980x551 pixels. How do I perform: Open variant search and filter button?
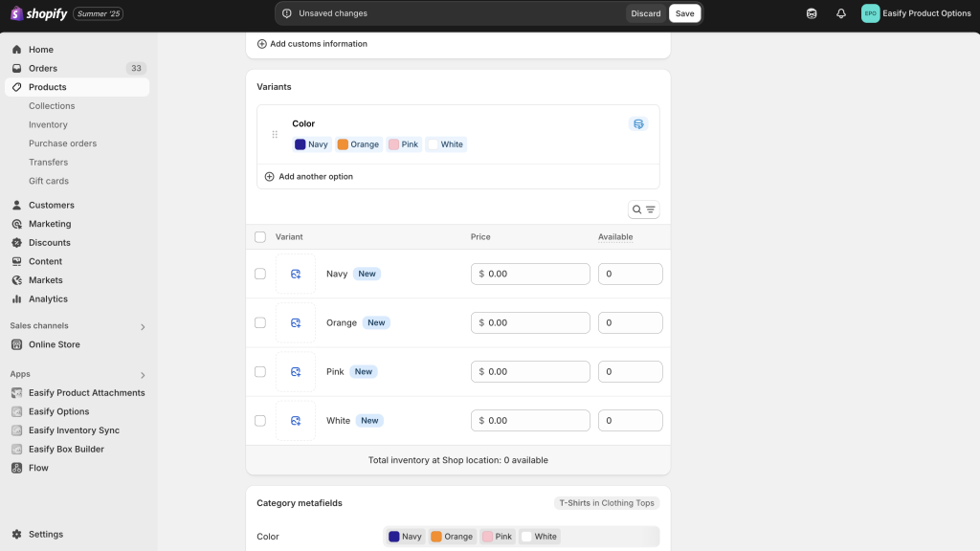click(643, 209)
